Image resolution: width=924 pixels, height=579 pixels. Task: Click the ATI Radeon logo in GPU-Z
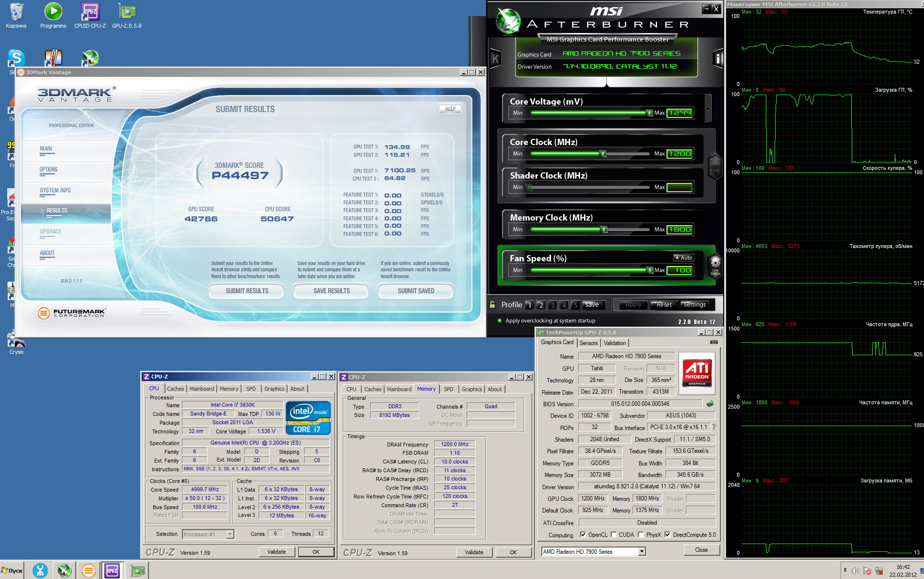[x=697, y=372]
